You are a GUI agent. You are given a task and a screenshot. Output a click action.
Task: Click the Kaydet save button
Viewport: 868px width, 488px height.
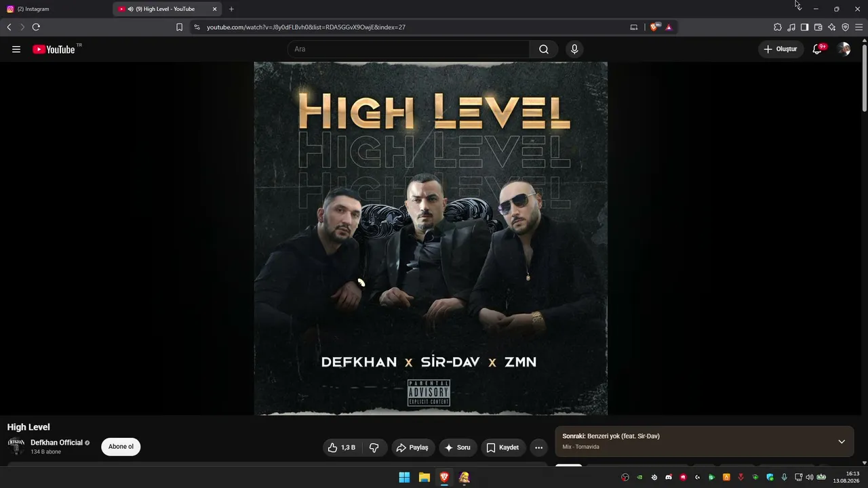(x=503, y=447)
